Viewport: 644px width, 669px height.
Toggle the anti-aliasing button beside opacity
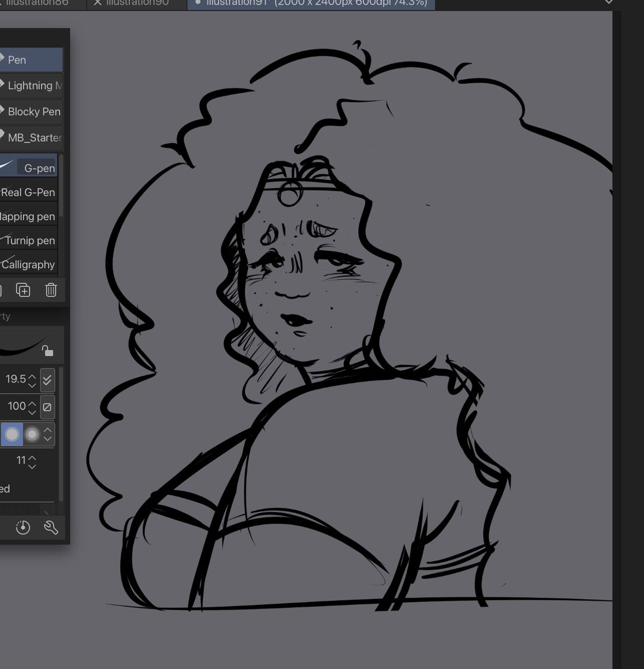pyautogui.click(x=47, y=406)
